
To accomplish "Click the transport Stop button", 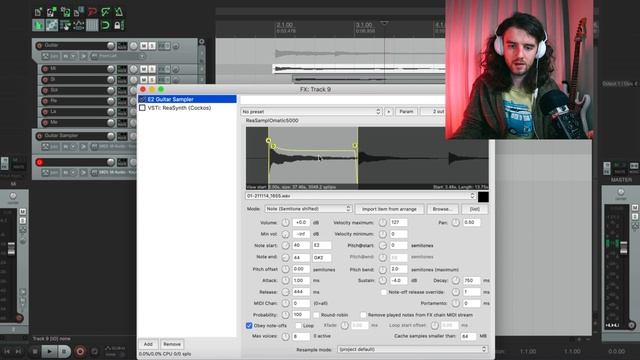I will point(35,351).
